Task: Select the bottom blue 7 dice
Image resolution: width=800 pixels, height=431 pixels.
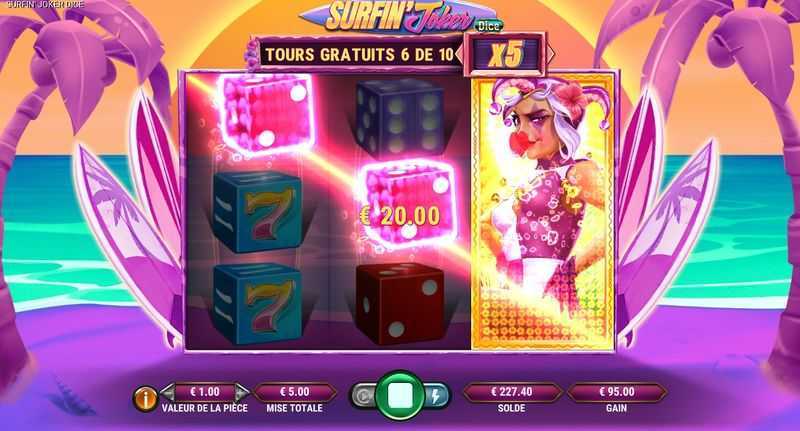Action: coord(257,303)
